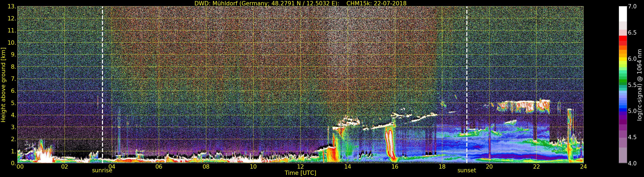Viewport: 644px width, 177px height.
Task: Click height axis tick label '4.'
Action: click(x=13, y=115)
